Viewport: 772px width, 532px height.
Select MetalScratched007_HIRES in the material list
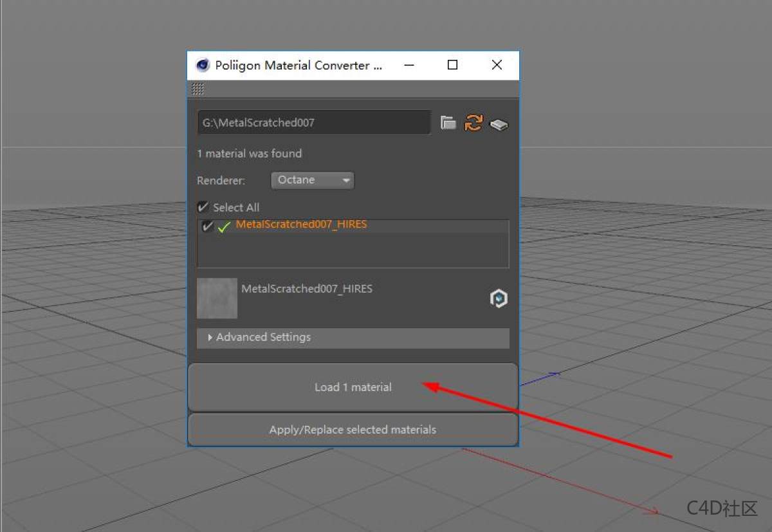pos(301,224)
